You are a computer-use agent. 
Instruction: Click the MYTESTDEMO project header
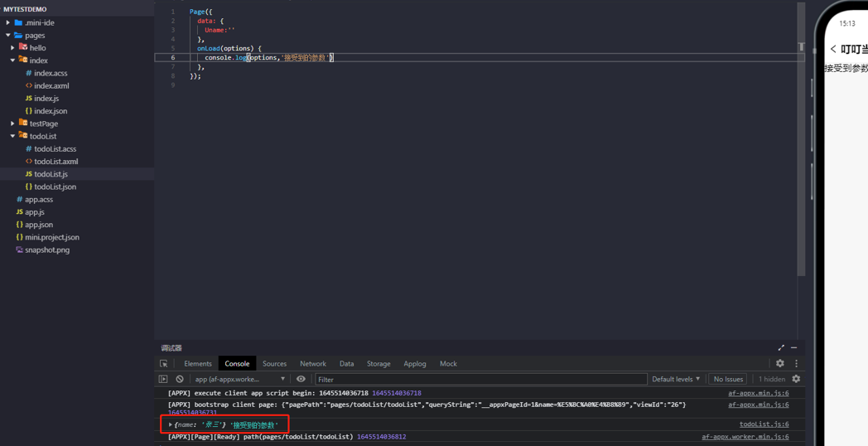[25, 9]
